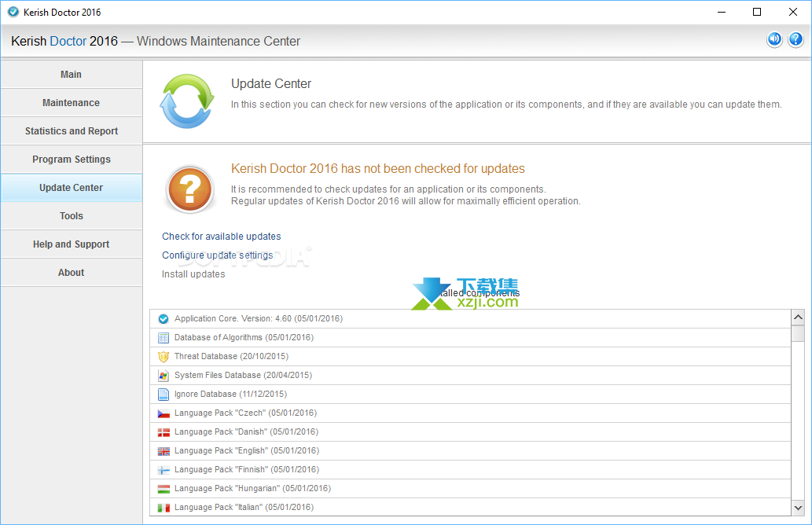
Task: Click the Czech flag icon
Action: [164, 413]
